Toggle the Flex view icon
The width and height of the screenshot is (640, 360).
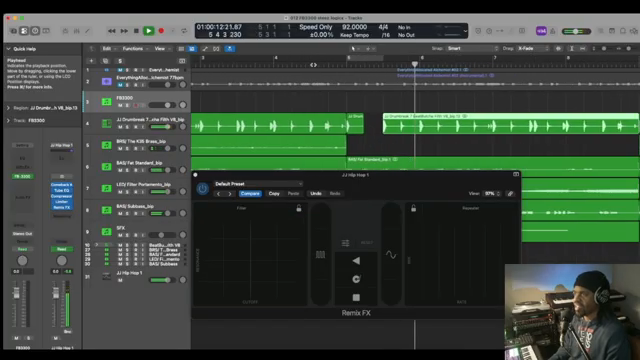[216, 49]
